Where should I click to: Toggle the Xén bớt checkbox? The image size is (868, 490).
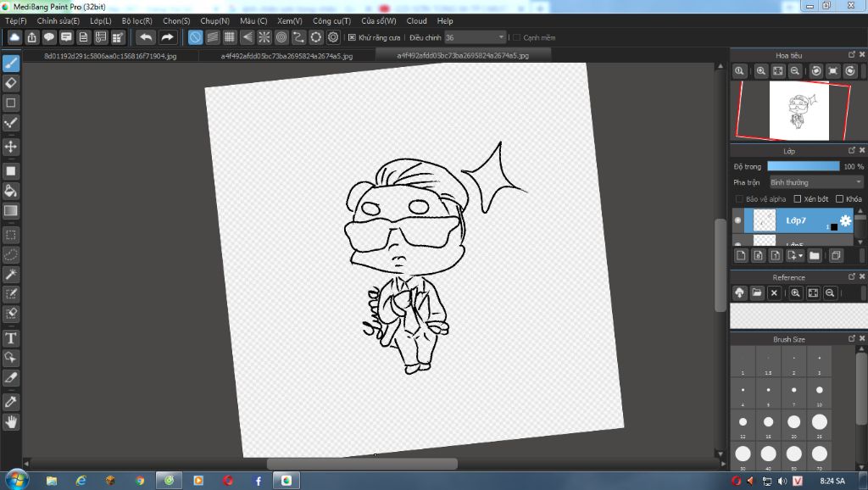[x=797, y=198]
